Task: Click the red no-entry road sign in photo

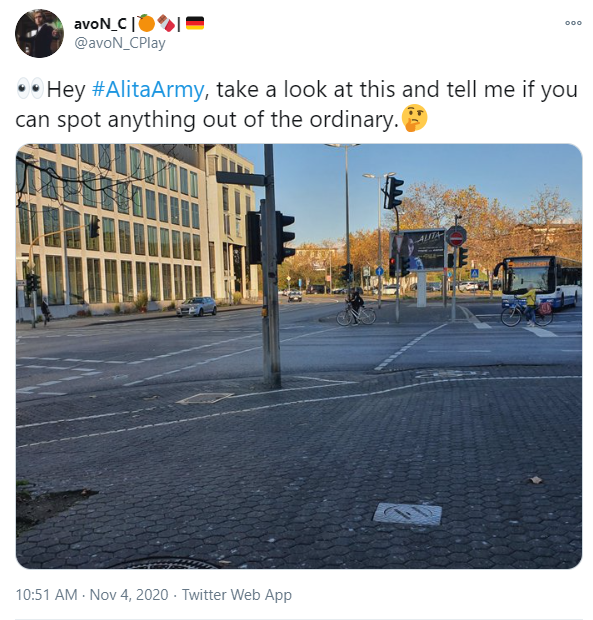Action: tap(456, 237)
